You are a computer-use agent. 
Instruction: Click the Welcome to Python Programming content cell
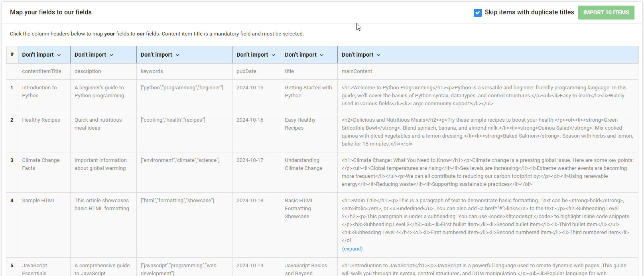coord(488,96)
